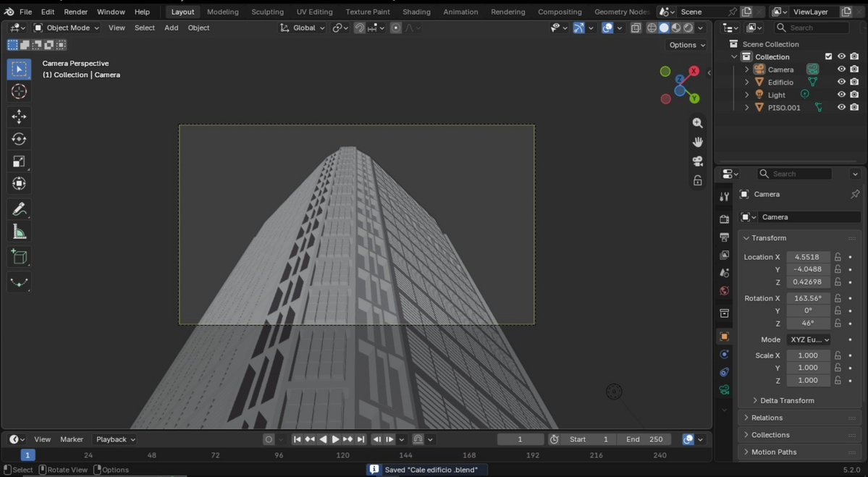Click the play animation button
The width and height of the screenshot is (868, 477).
(x=335, y=439)
